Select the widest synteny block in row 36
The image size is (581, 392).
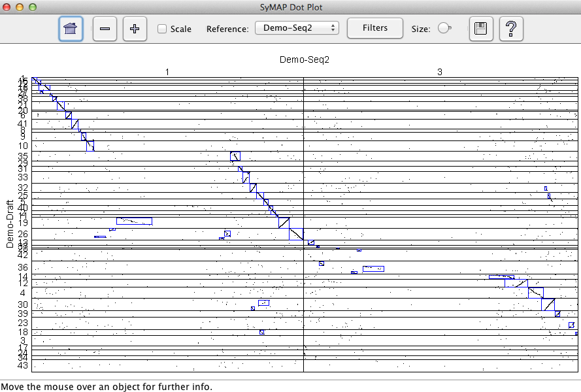[x=374, y=269]
